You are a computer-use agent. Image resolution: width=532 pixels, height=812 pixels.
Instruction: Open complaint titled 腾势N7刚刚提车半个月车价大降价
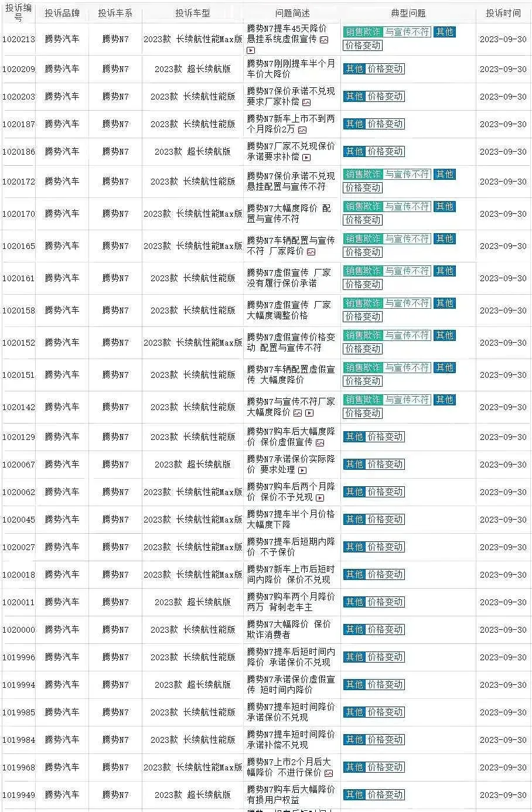(x=291, y=69)
